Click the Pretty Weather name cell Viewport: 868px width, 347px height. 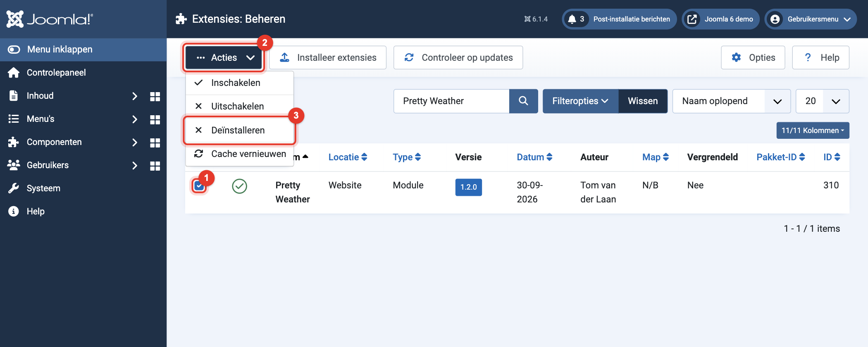[293, 193]
